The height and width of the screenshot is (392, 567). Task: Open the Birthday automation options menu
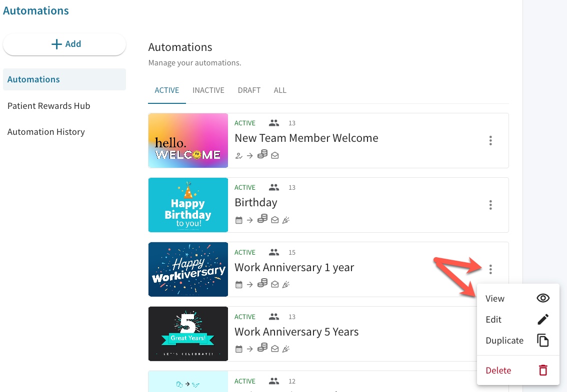tap(490, 205)
